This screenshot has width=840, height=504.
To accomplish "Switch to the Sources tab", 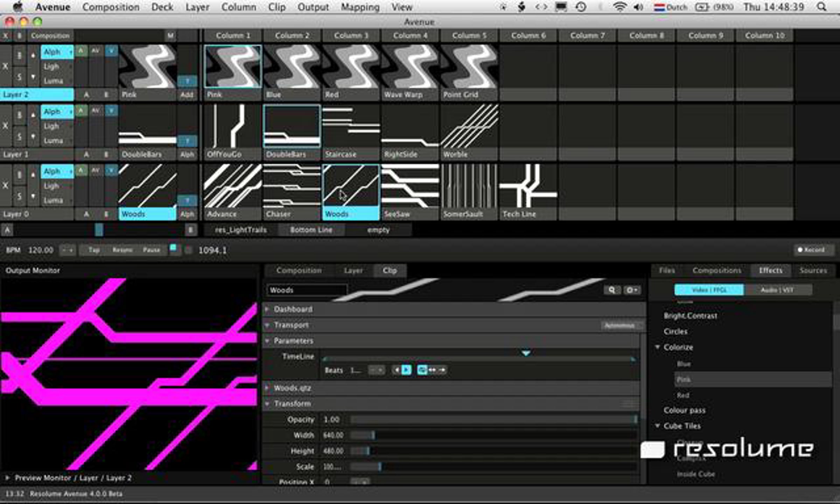I will click(x=813, y=271).
